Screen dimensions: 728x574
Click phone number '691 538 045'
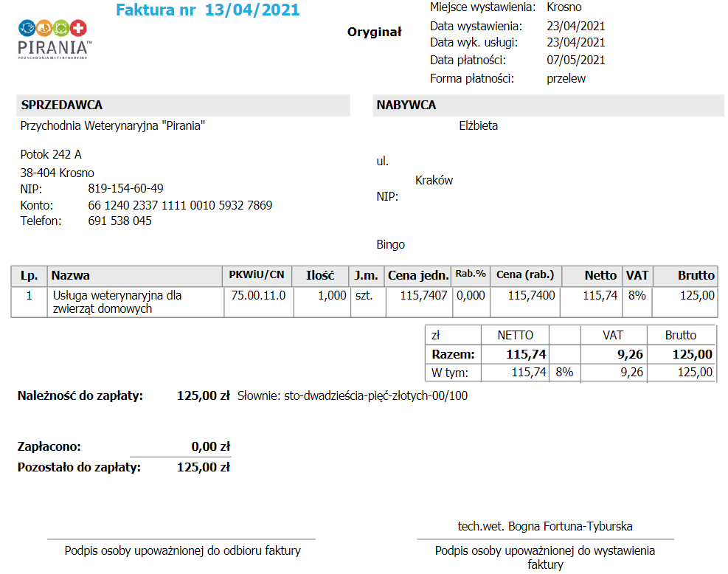point(119,221)
